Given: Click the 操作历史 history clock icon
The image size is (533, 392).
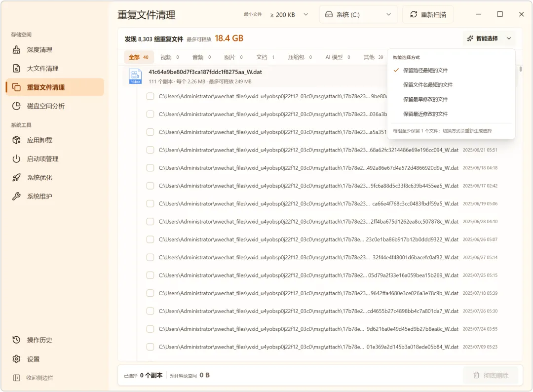Looking at the screenshot, I should (16, 340).
